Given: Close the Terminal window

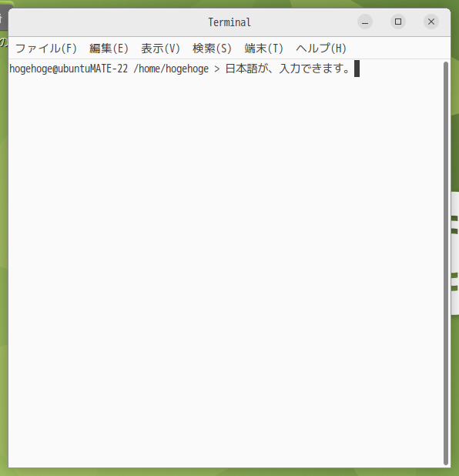Looking at the screenshot, I should (x=431, y=22).
